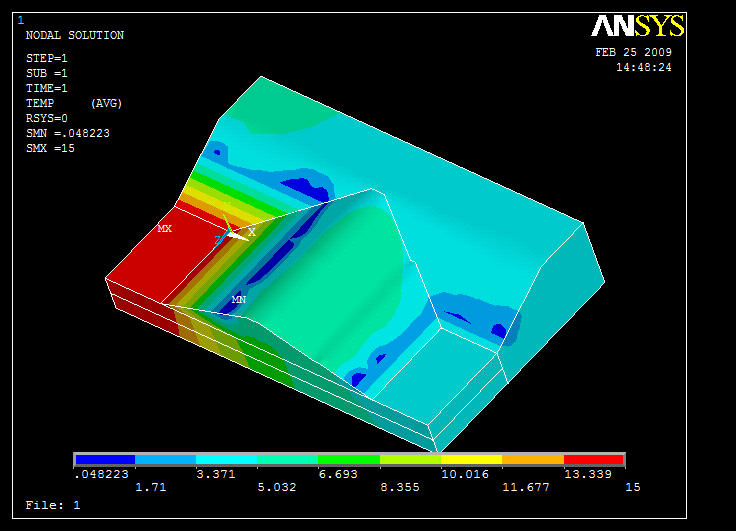
Task: Click the X axis label of the triad
Action: [251, 231]
